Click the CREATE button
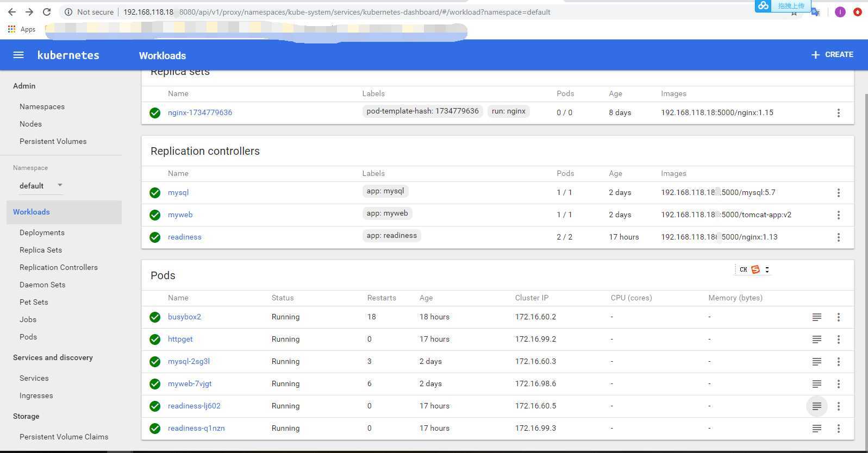 pos(832,55)
